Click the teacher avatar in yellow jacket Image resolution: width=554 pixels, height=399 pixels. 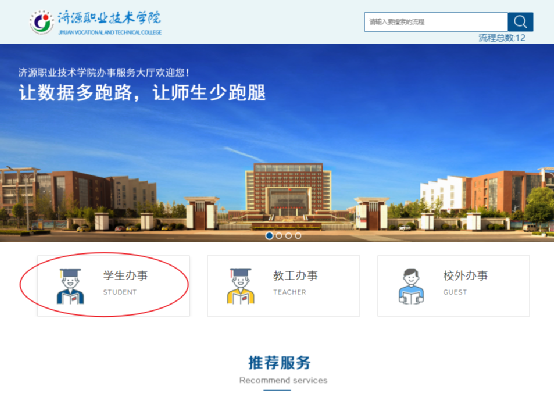[x=241, y=286]
